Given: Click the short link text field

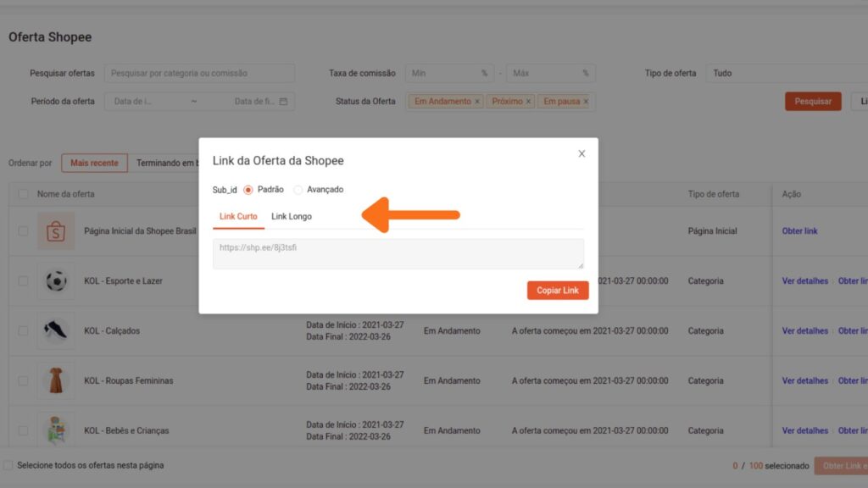Looking at the screenshot, I should 398,254.
